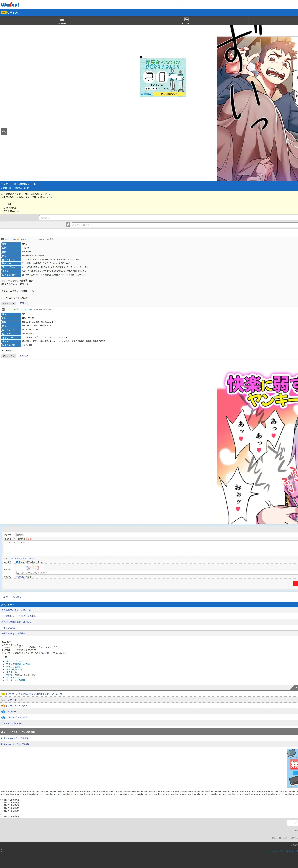298x868 pixels.
Task: Open マリオの神様 user name link
Action: tap(12, 309)
